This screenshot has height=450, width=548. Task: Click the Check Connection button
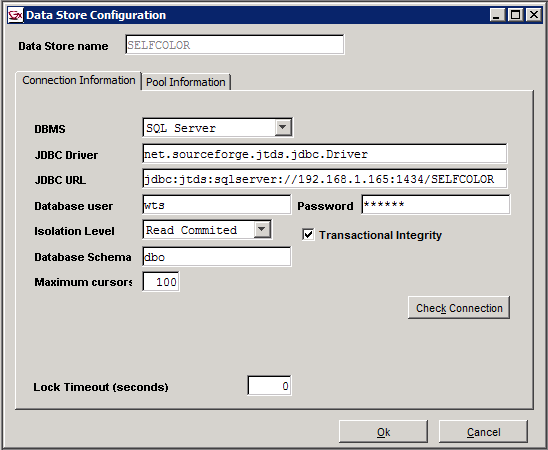459,308
